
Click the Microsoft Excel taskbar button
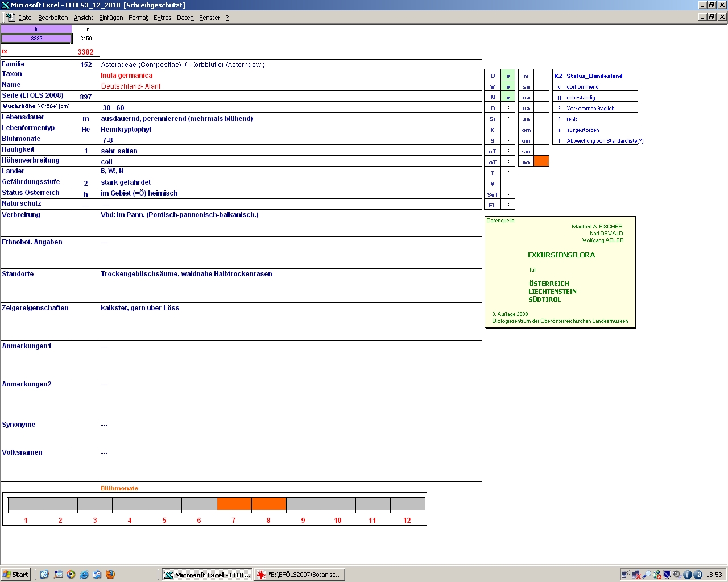(x=207, y=575)
